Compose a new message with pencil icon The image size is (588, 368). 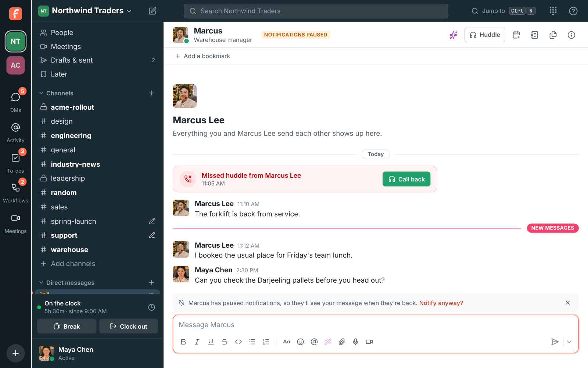[153, 11]
